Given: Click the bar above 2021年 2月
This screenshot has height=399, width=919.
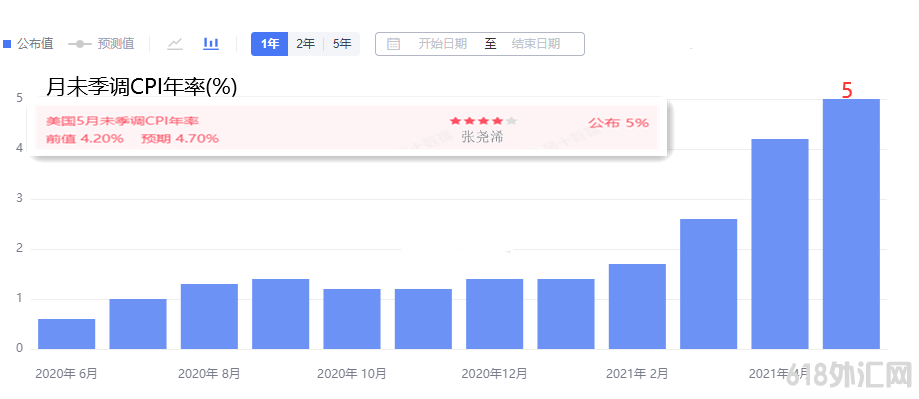Looking at the screenshot, I should [638, 306].
